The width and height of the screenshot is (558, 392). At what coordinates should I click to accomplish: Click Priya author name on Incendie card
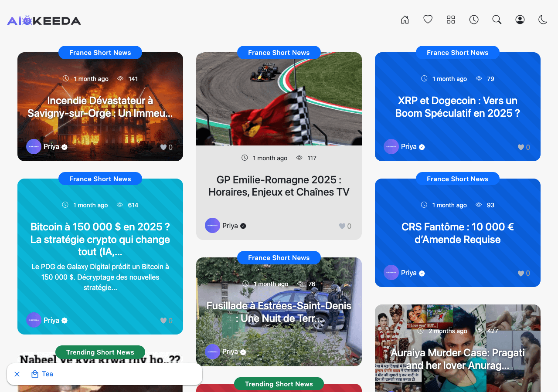(51, 147)
